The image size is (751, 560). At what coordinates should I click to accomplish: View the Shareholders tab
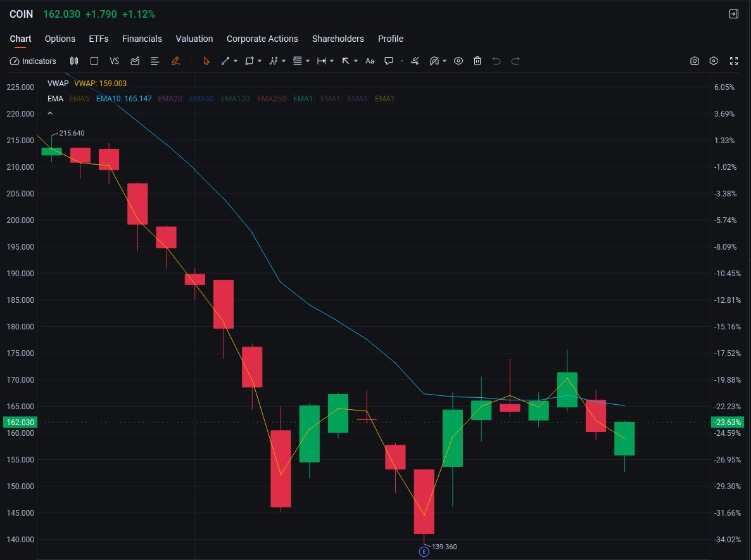[338, 39]
